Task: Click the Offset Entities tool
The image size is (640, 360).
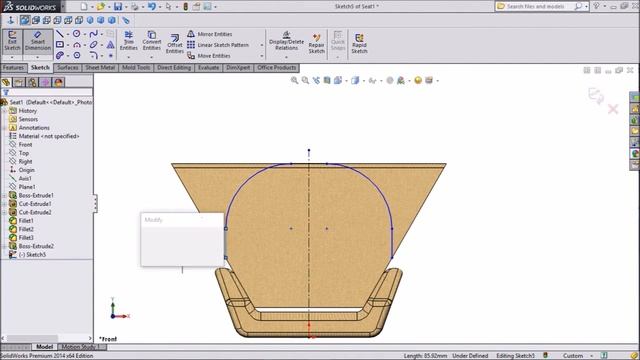Action: (x=175, y=44)
